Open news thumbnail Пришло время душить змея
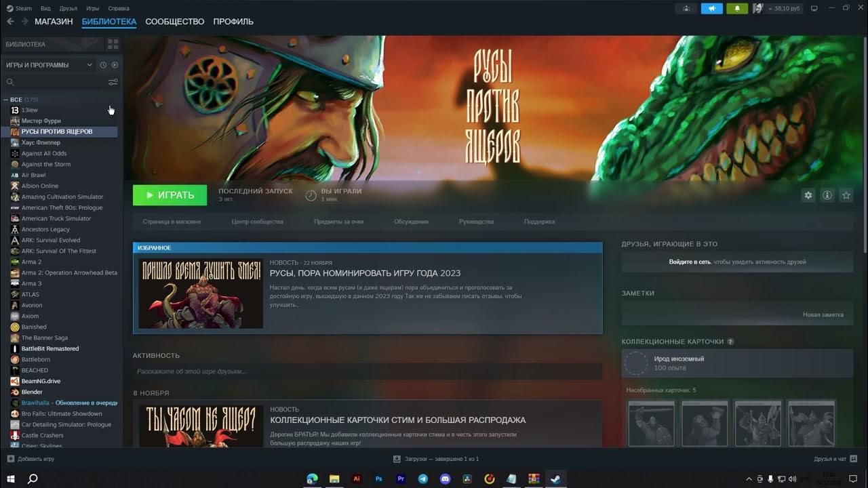 pos(201,293)
